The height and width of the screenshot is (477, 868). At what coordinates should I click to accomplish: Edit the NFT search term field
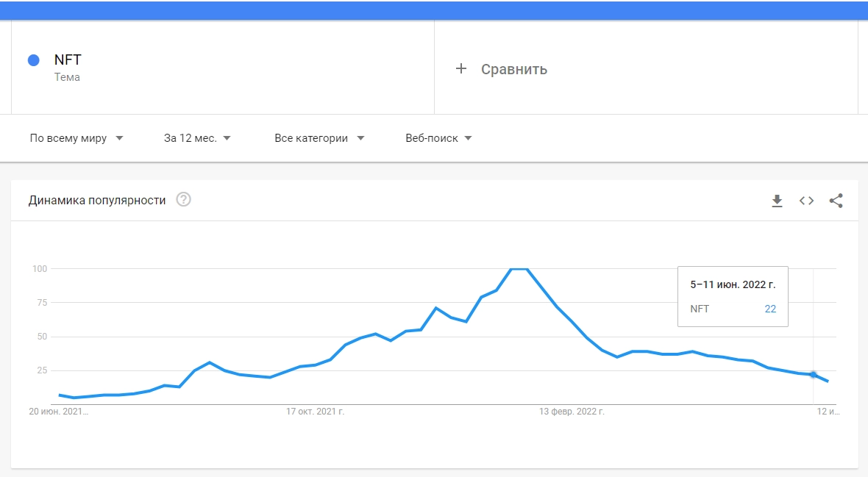click(223, 68)
